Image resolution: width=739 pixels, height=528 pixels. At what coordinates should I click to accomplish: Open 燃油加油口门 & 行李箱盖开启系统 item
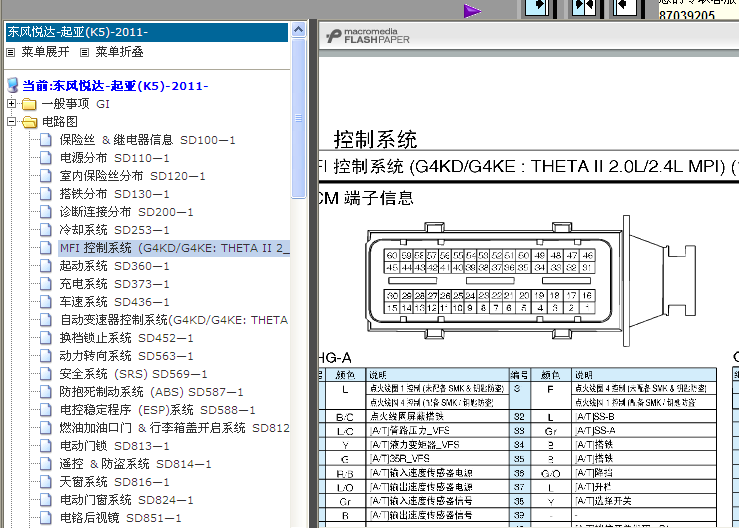tap(174, 428)
